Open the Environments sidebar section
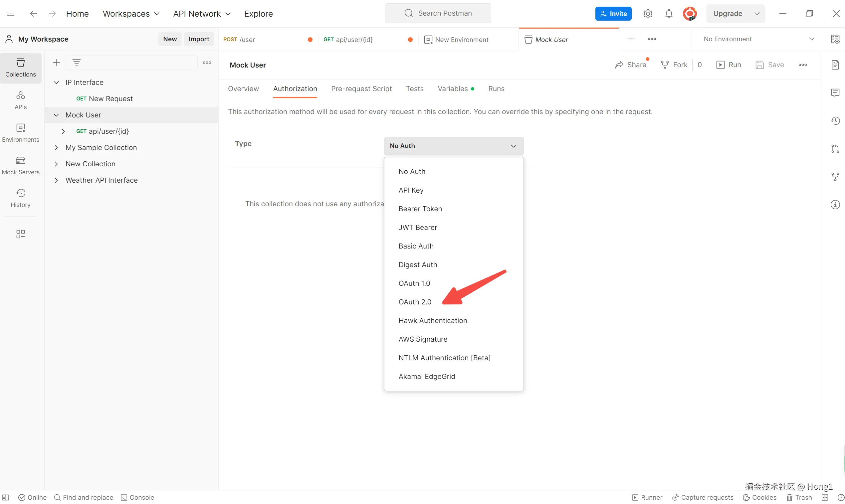 (x=20, y=132)
